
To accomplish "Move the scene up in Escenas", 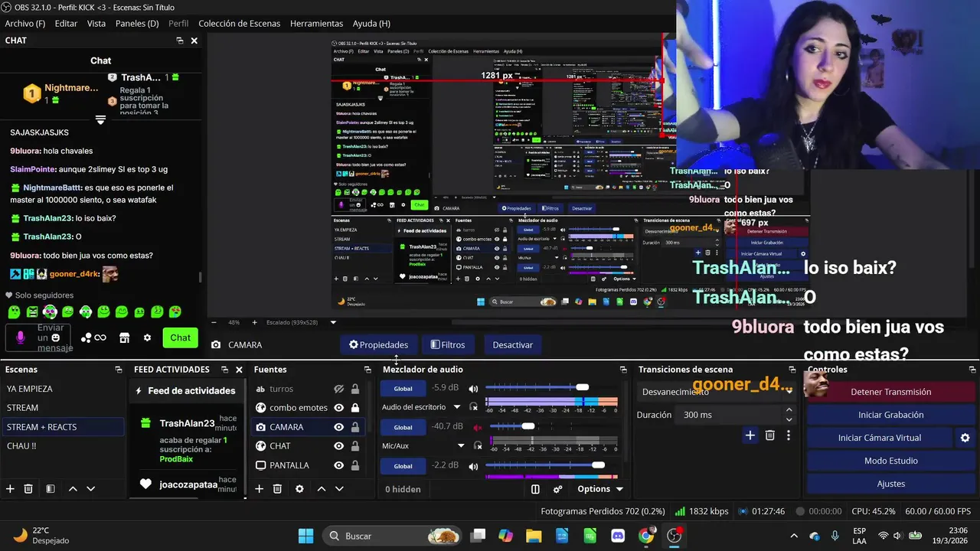I will pos(73,489).
